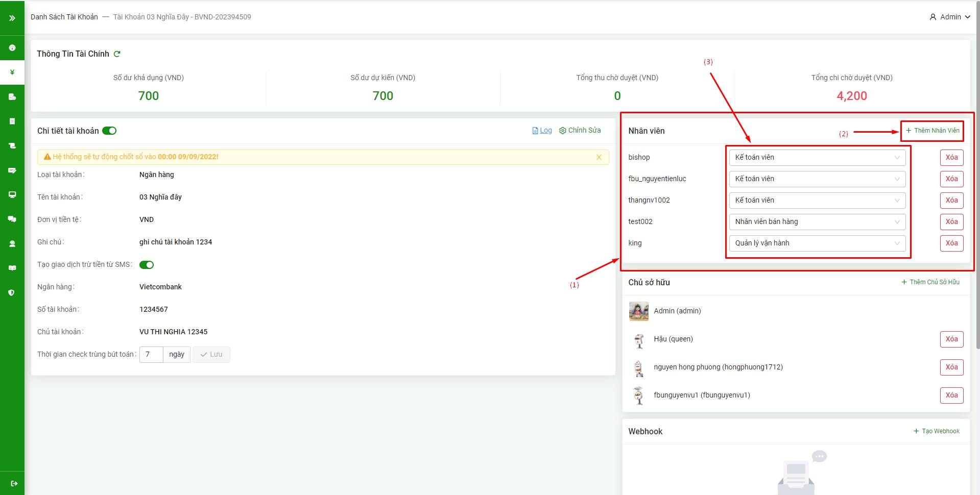Screen dimensions: 980x495
Task: Open the dashboard icon in sidebar
Action: click(x=12, y=48)
